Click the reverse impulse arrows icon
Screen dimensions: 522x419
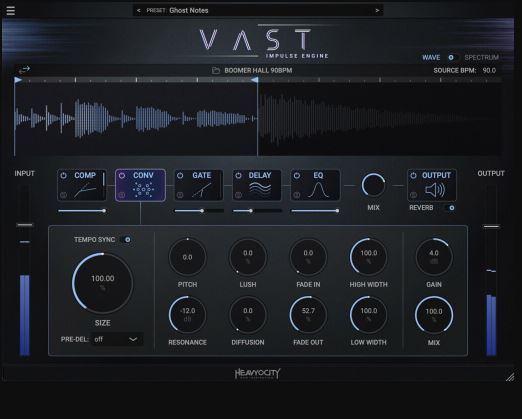[x=24, y=70]
